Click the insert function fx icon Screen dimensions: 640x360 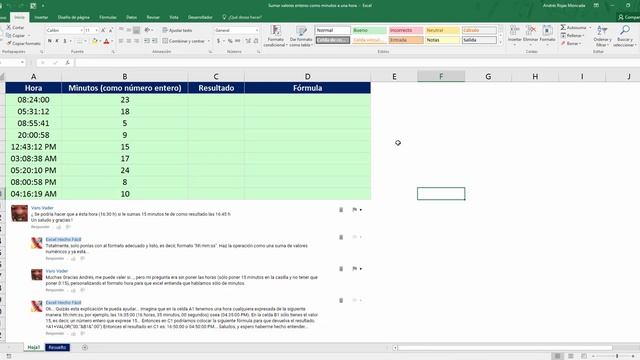(x=67, y=62)
